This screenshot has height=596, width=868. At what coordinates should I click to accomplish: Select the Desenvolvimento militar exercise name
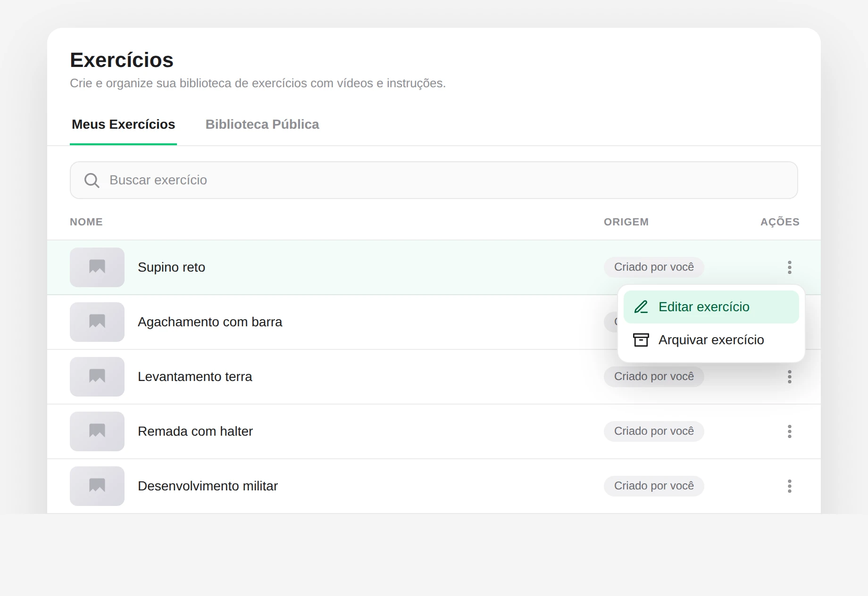coord(208,486)
